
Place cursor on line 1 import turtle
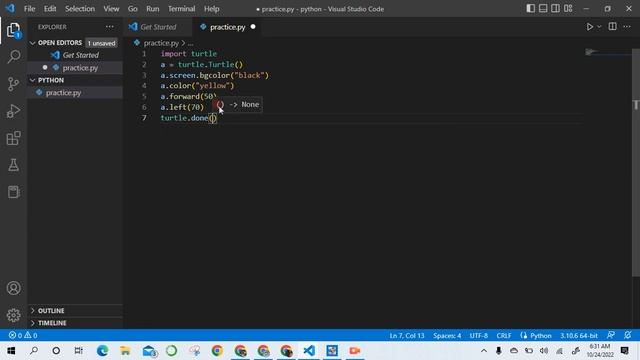tap(189, 54)
